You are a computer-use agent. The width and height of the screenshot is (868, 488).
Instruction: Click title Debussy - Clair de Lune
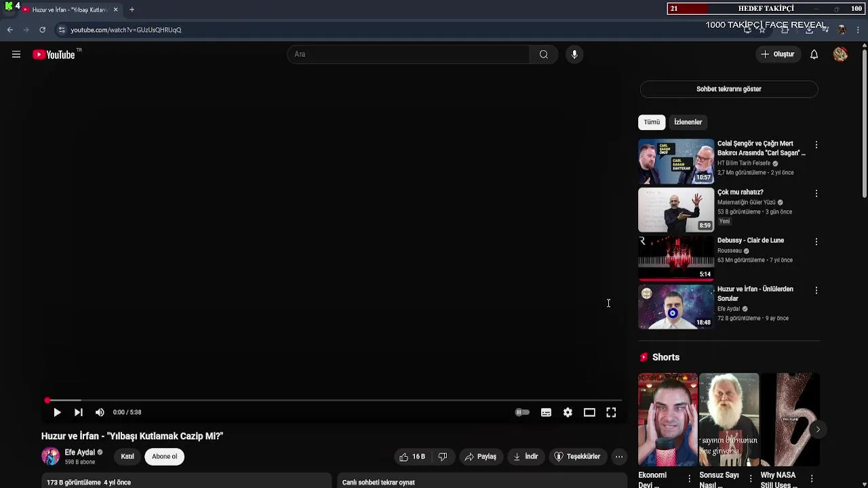point(751,241)
